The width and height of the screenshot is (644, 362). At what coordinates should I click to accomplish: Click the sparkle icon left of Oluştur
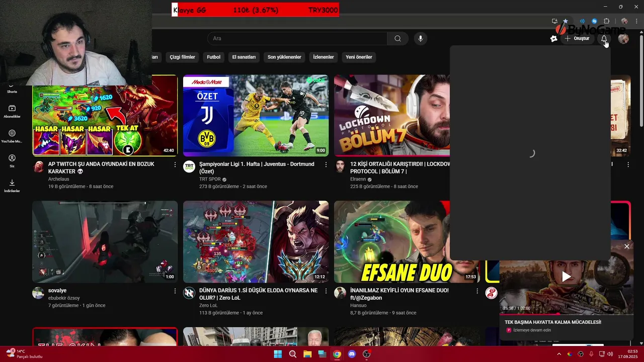pos(553,38)
